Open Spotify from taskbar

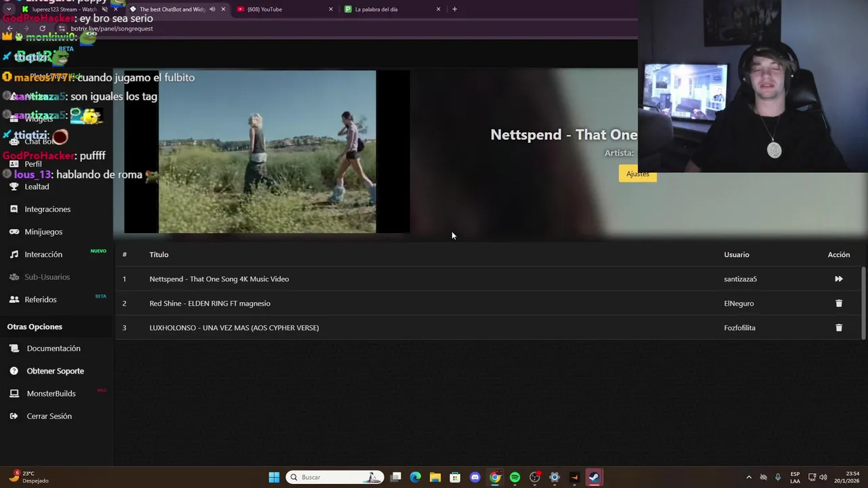click(x=515, y=477)
